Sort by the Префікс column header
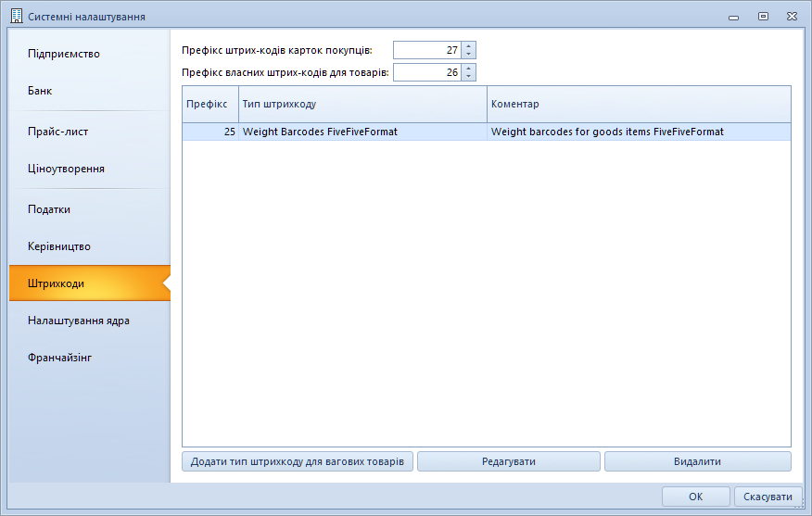Screen dimensions: 812x516 pos(210,105)
